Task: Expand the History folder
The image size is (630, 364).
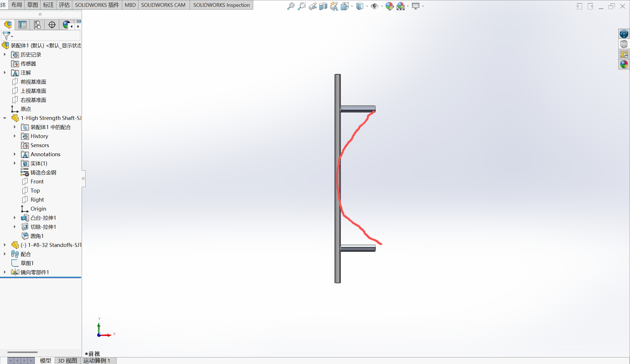Action: [x=14, y=136]
